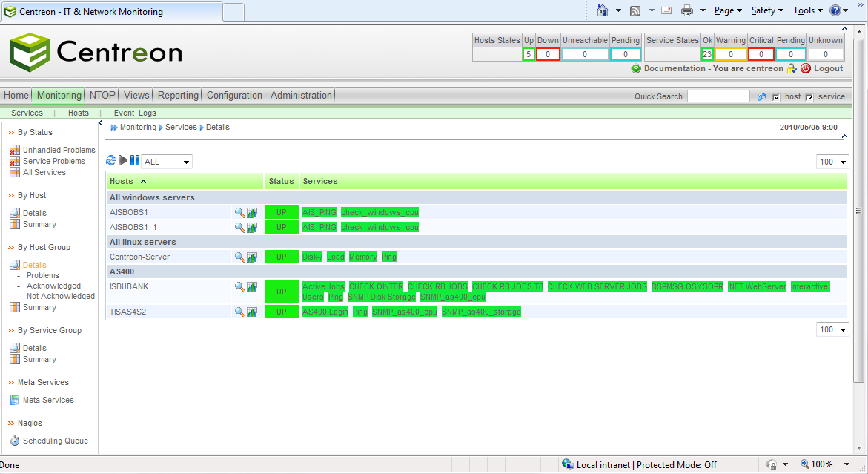
Task: Click inside the Quick Search field
Action: tap(718, 96)
